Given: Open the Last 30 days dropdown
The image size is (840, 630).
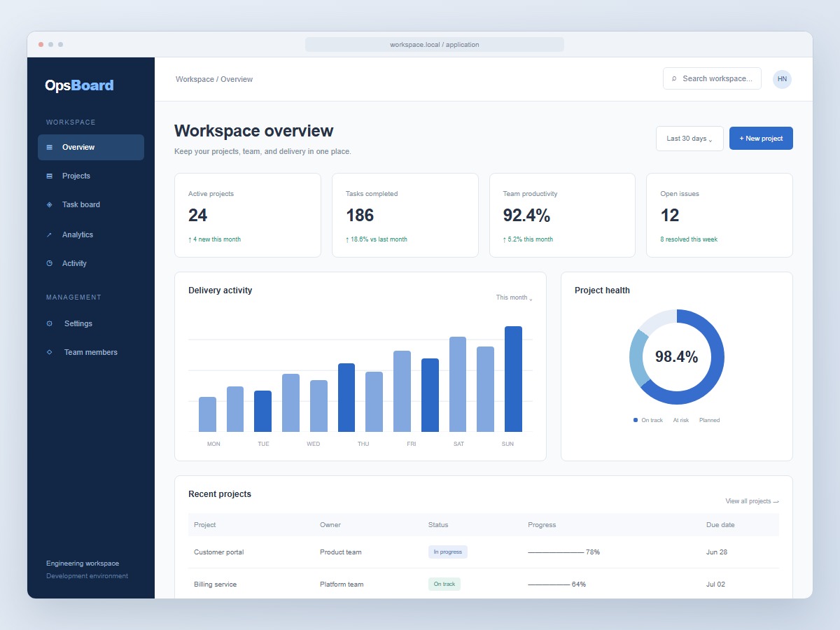Looking at the screenshot, I should click(689, 139).
